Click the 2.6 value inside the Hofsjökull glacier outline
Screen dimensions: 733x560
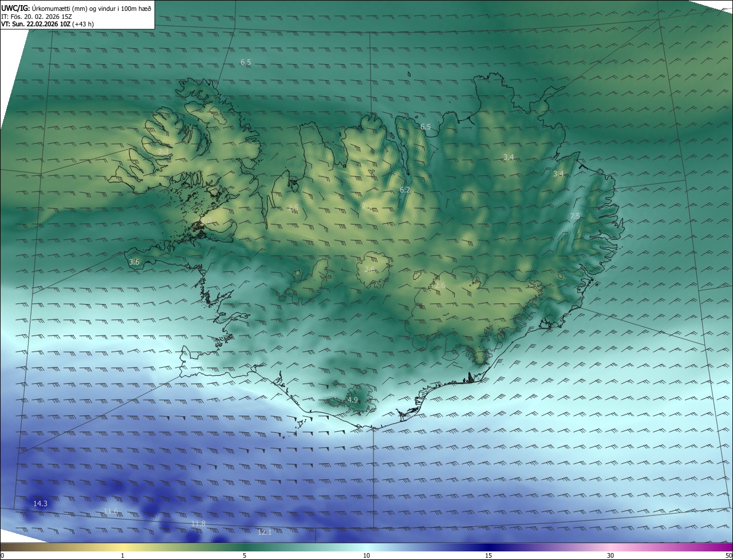tap(369, 269)
